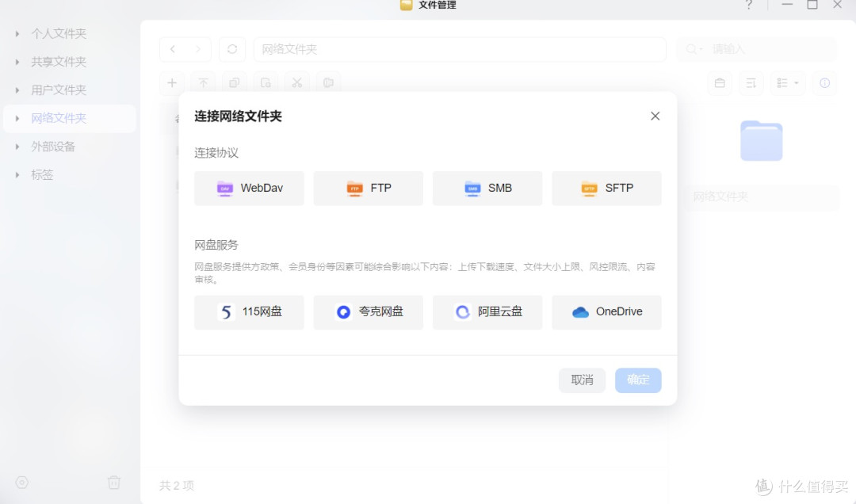This screenshot has height=504, width=856.
Task: Expand the 网络文件夹 tree arrow
Action: pos(17,119)
